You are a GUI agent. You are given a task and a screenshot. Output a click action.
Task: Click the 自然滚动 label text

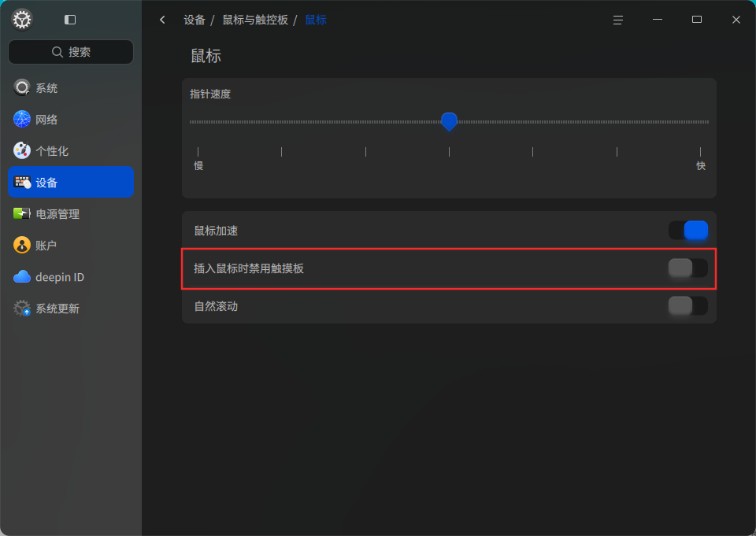point(216,306)
